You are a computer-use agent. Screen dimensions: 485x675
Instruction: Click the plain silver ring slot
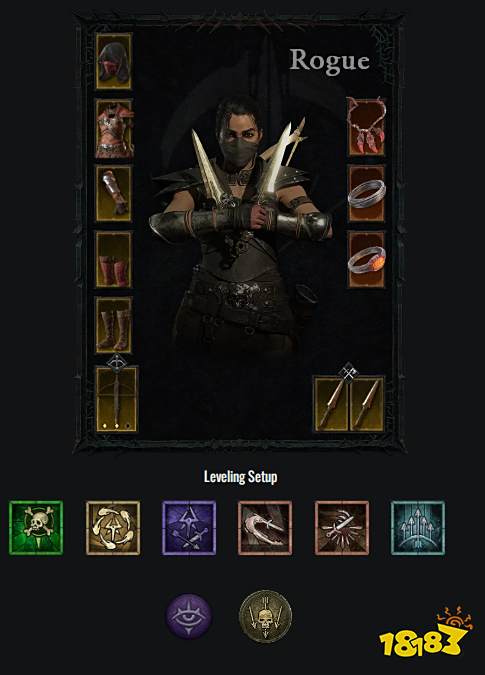[366, 193]
